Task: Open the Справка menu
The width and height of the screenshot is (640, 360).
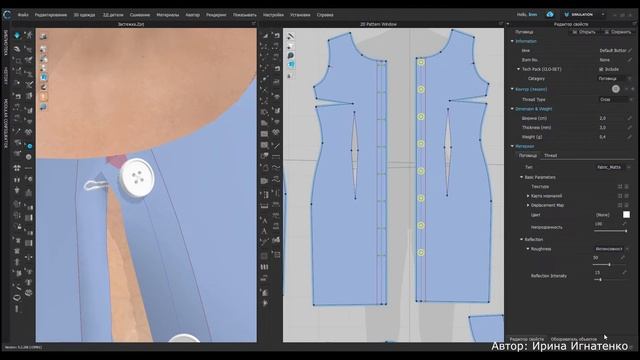Action: click(x=325, y=15)
